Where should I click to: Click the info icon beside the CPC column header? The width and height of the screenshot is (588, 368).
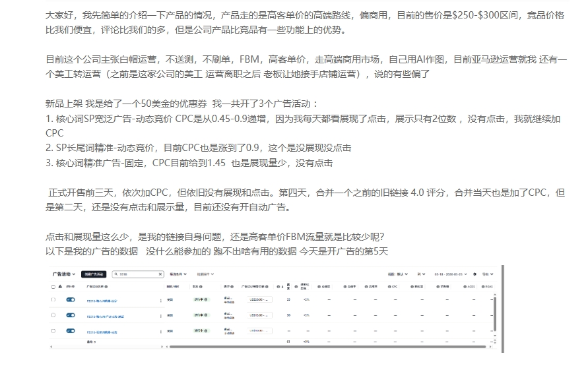pyautogui.click(x=389, y=287)
